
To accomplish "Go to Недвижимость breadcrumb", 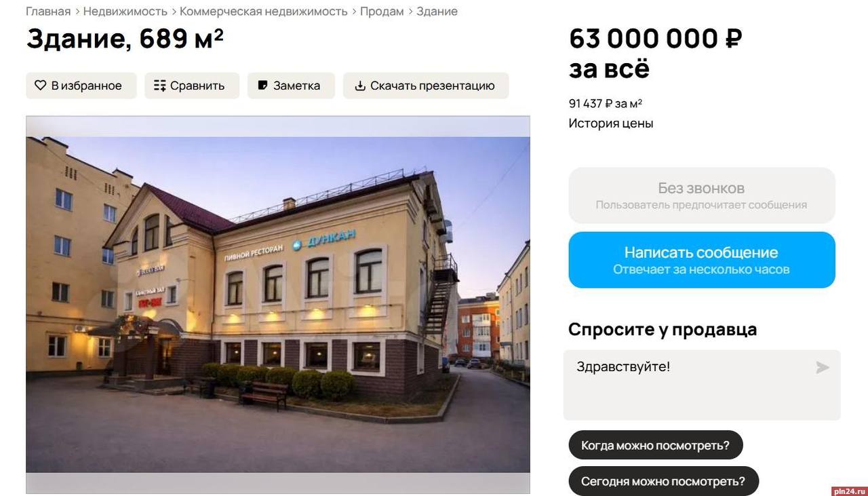I will (125, 12).
